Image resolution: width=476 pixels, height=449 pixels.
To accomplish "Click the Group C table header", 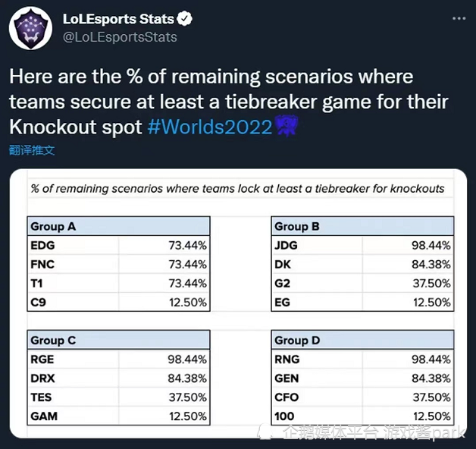I will coord(118,341).
